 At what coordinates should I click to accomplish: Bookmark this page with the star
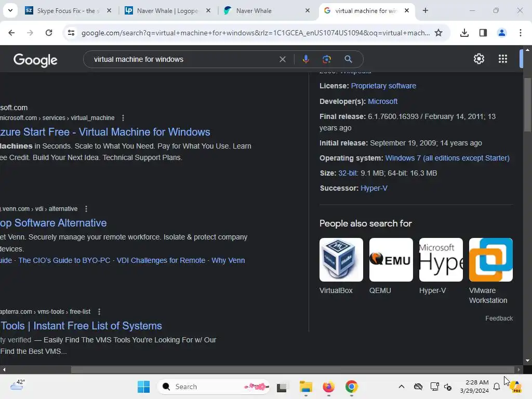[438, 33]
